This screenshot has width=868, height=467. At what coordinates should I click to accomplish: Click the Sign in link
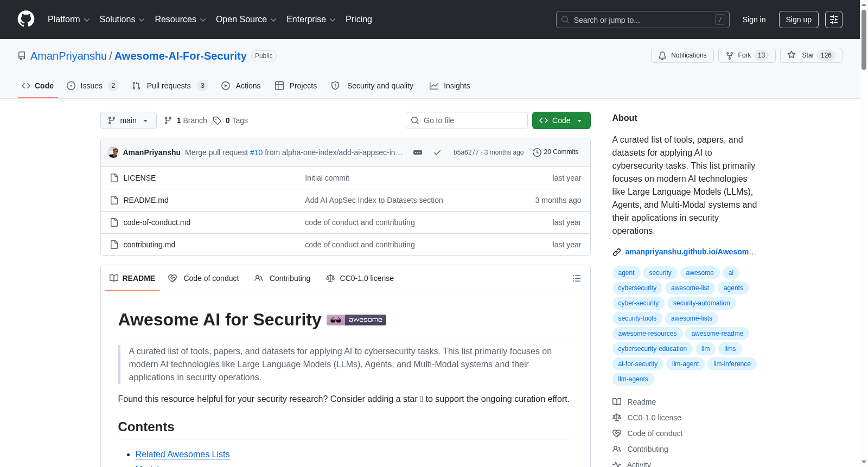[754, 20]
